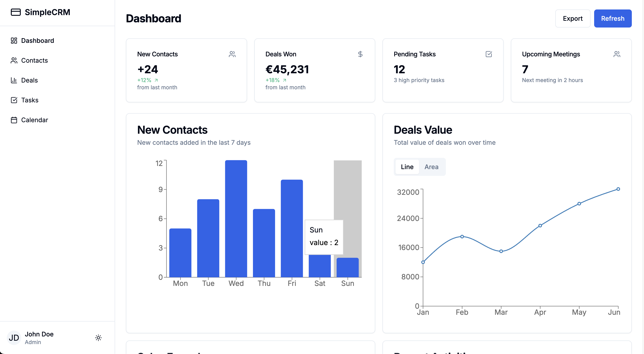Click people icon on New Contacts card
644x354 pixels.
click(232, 54)
